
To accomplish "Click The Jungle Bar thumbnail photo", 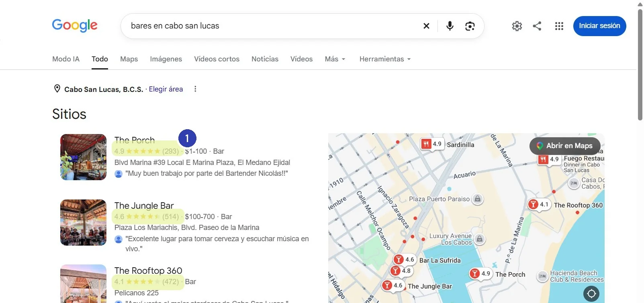I will click(83, 222).
